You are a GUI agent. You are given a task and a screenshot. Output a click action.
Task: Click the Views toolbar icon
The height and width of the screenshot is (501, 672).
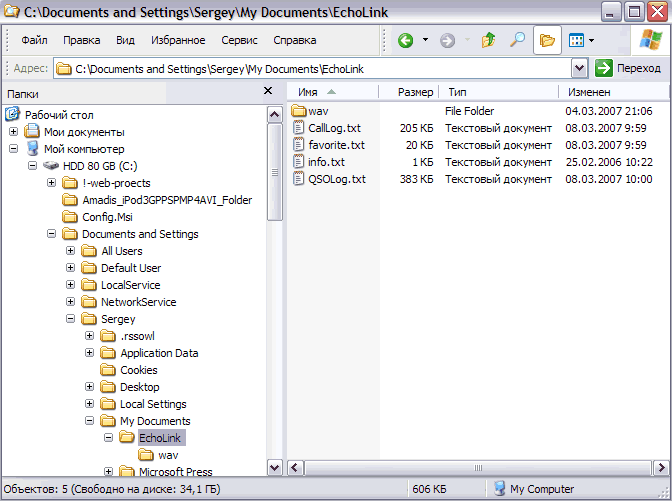[576, 41]
